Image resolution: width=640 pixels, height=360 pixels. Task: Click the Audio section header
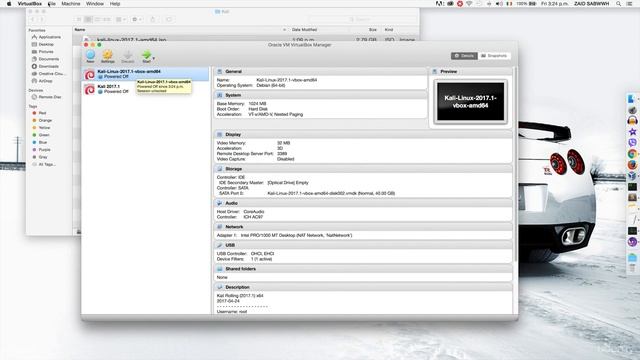click(363, 203)
